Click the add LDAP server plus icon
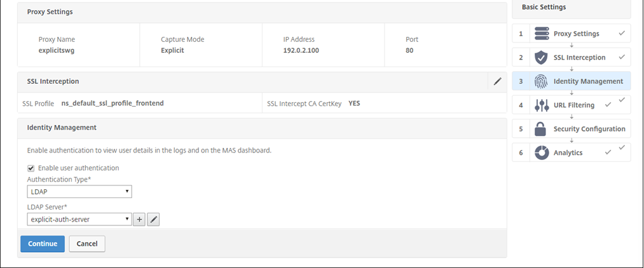The width and height of the screenshot is (644, 268). 139,219
